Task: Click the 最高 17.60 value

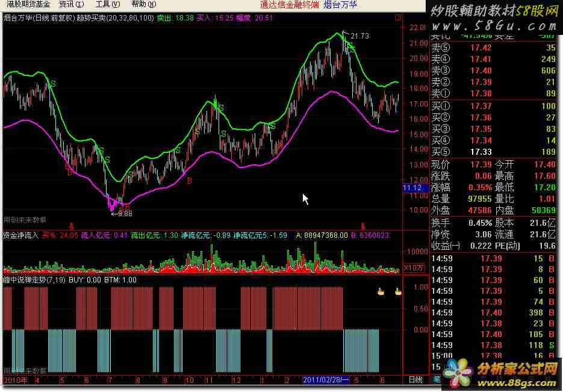Action: pos(545,176)
